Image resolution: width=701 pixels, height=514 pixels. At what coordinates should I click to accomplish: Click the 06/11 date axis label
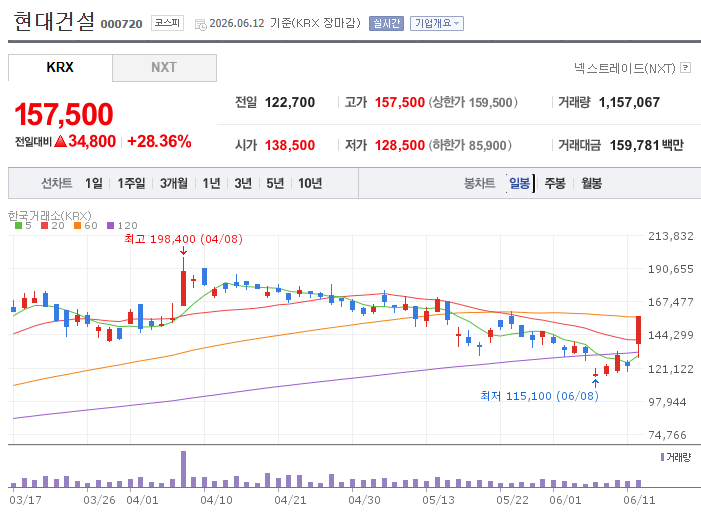(x=639, y=500)
